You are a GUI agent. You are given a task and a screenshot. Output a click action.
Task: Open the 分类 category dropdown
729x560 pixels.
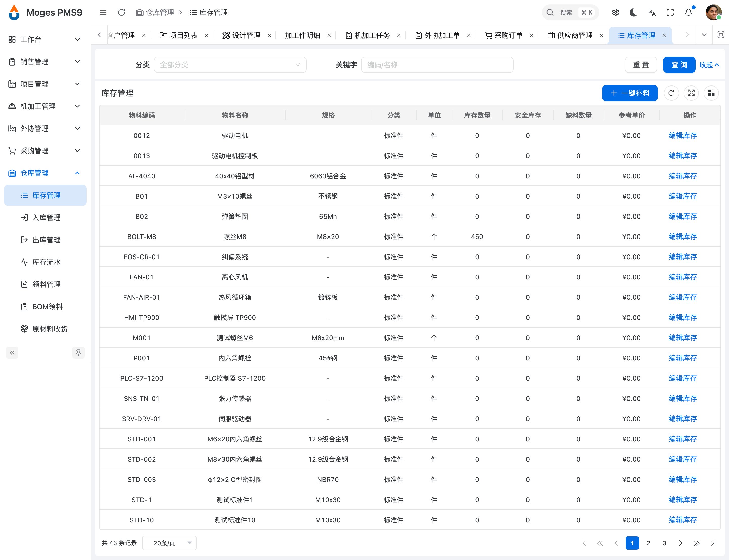tap(230, 65)
